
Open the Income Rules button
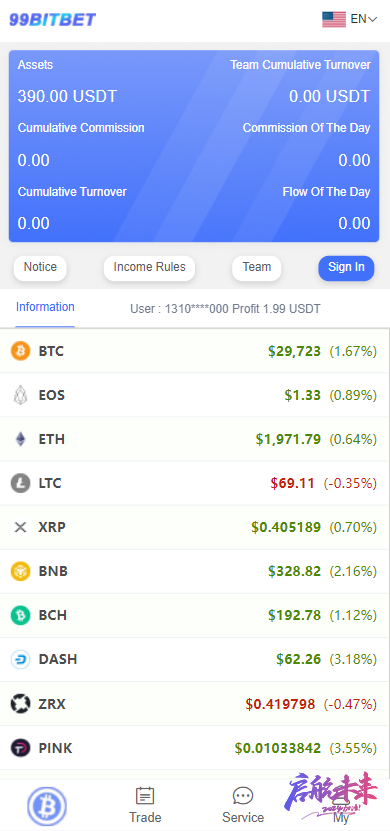(x=149, y=268)
